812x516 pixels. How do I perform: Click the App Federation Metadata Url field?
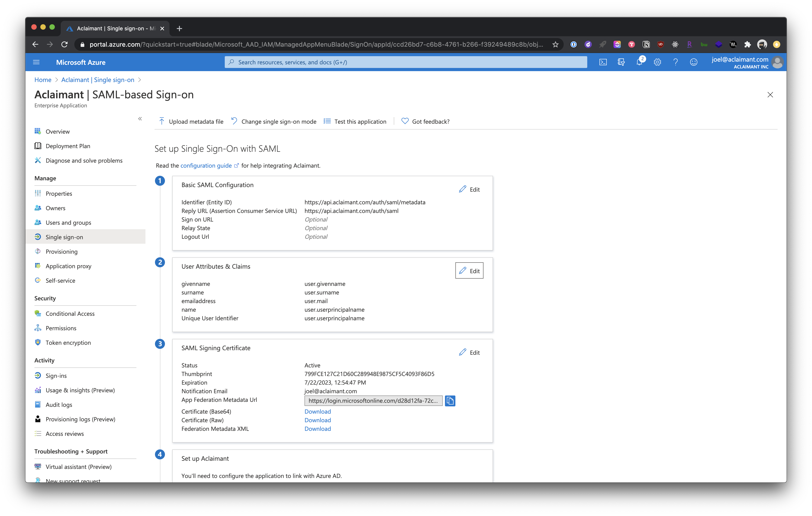373,400
